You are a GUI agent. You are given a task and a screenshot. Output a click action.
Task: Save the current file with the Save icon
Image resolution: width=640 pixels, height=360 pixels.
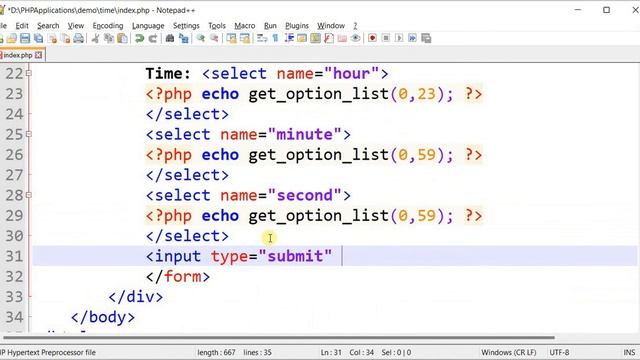pos(25,38)
